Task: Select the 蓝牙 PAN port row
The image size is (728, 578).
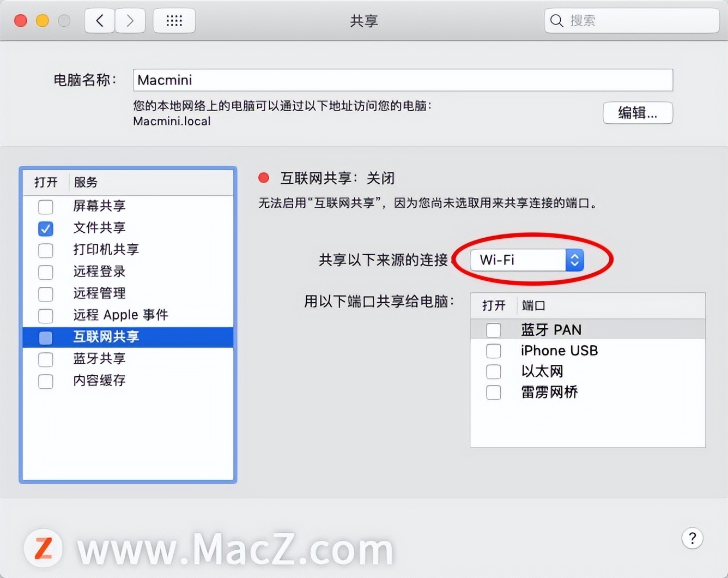Action: tap(587, 329)
